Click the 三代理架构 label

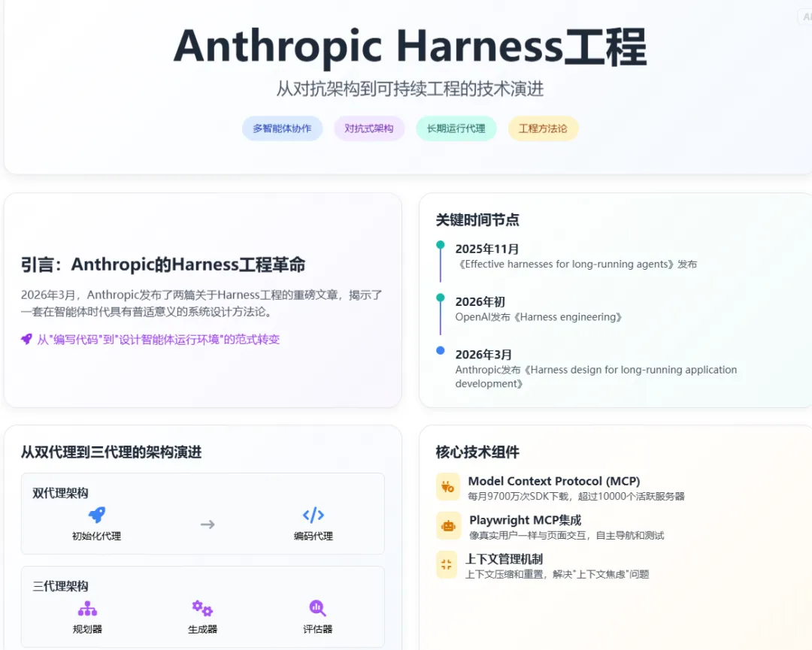click(61, 586)
